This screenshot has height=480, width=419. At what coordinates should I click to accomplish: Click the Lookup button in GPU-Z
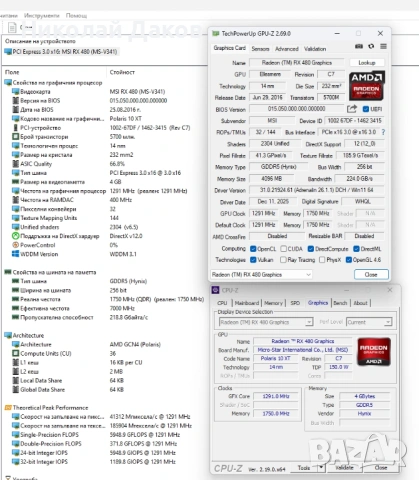click(367, 63)
